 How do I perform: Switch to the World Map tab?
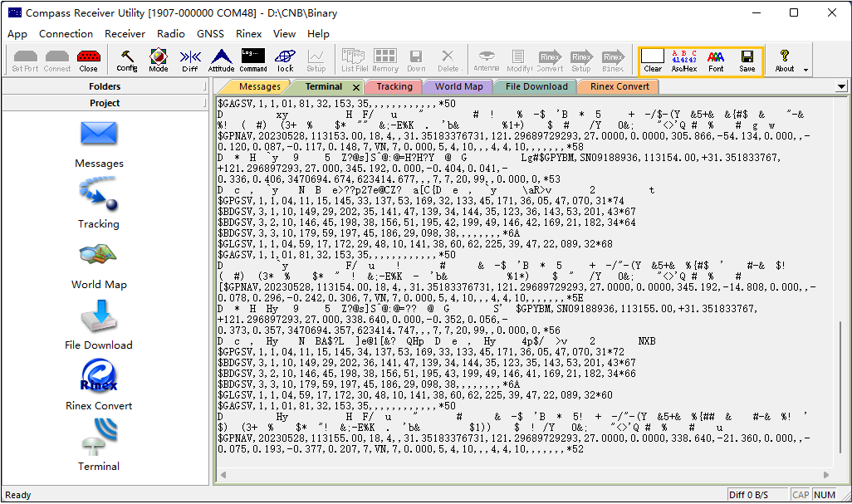(x=458, y=86)
